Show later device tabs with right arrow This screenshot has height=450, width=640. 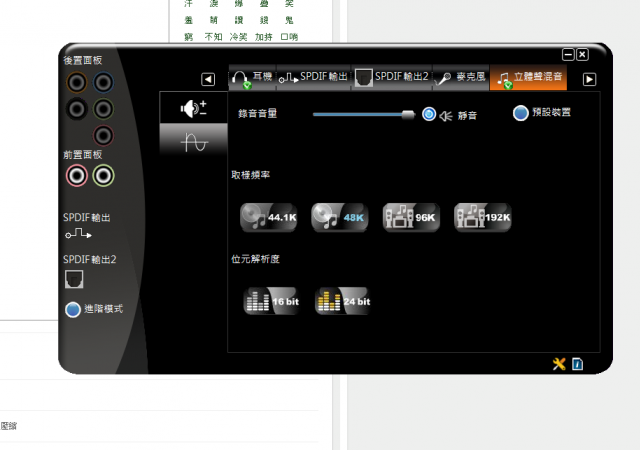click(x=589, y=79)
